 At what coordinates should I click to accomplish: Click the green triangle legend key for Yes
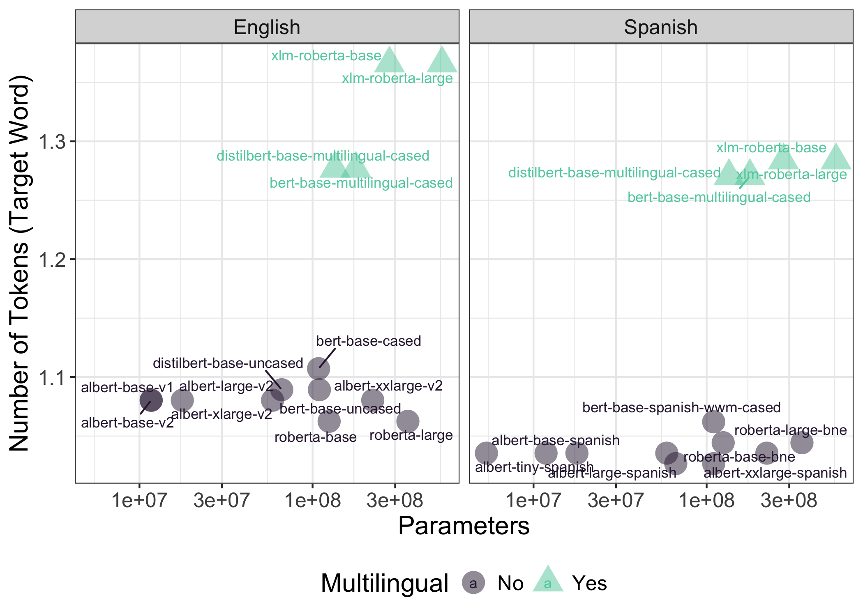click(x=547, y=581)
